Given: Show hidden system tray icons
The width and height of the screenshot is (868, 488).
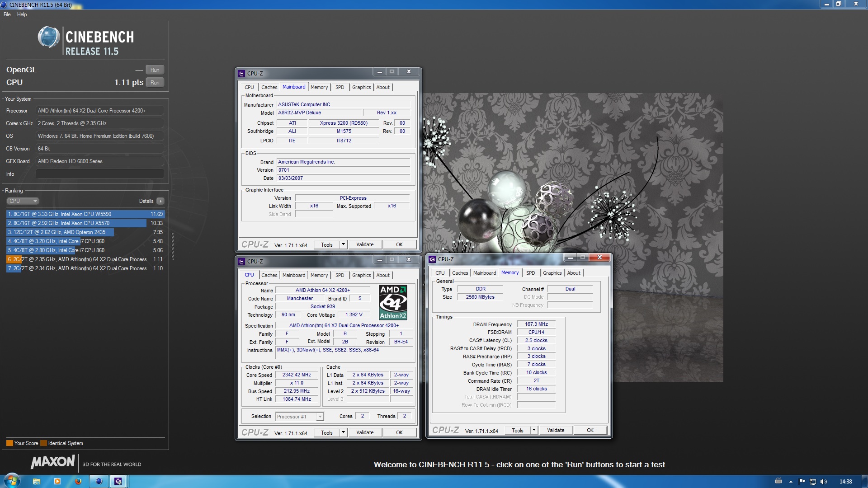Looking at the screenshot, I should coord(791,482).
